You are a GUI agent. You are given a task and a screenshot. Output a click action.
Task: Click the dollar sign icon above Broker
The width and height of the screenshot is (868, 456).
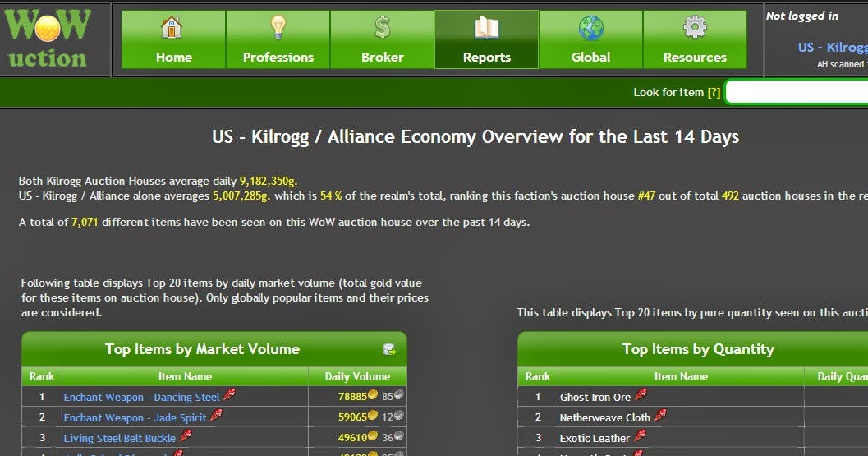pos(383,27)
